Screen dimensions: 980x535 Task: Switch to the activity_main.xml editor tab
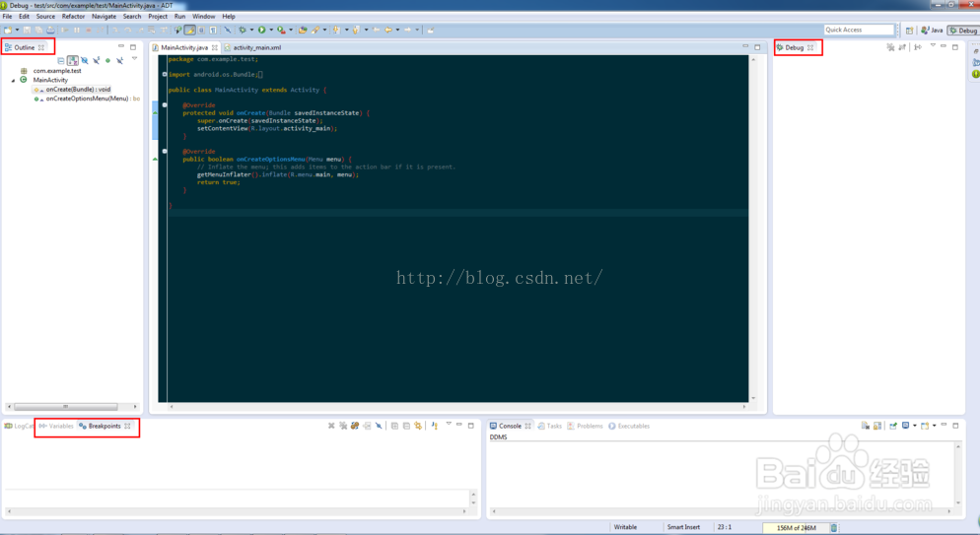257,47
